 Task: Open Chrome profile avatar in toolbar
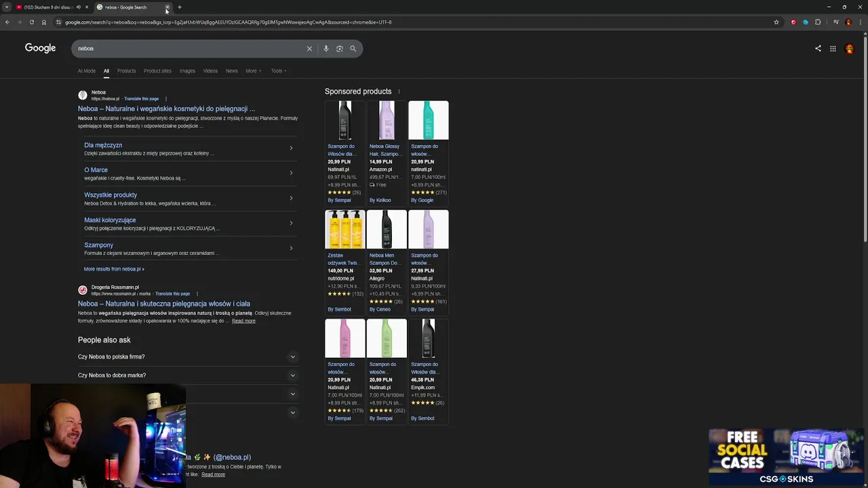[x=848, y=22]
